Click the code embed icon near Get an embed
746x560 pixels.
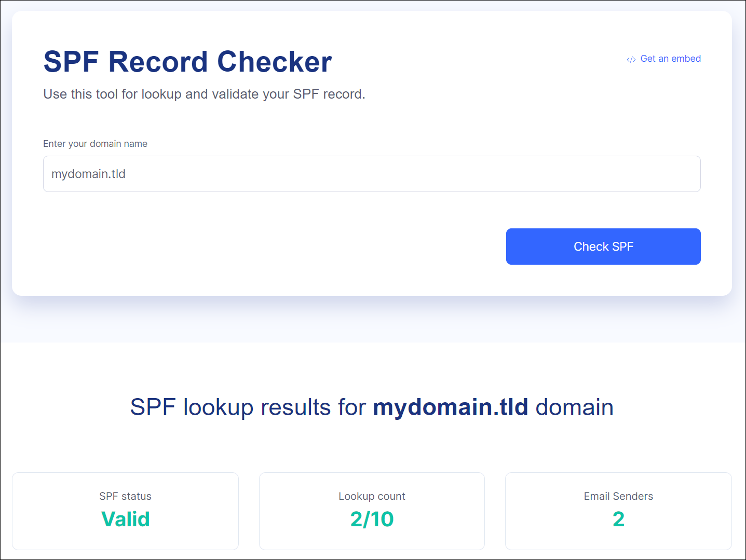[x=631, y=59]
